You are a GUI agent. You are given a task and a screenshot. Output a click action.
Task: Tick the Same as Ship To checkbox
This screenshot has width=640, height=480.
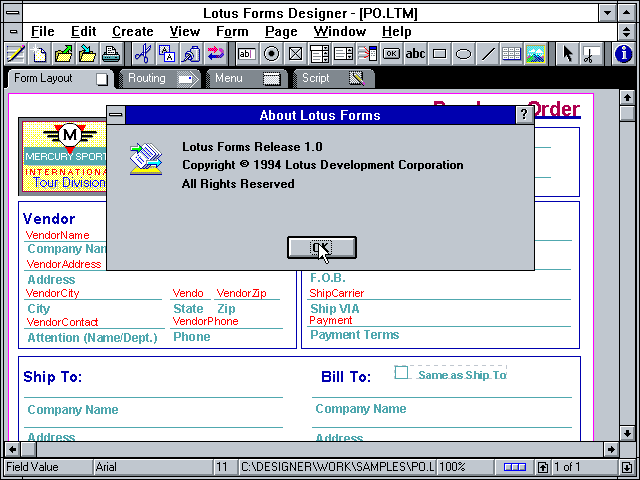pos(401,372)
